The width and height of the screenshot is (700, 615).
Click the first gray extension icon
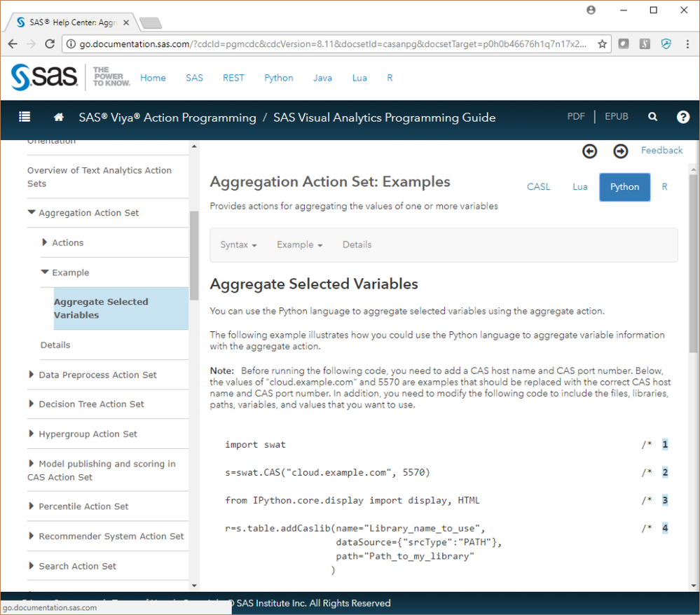pyautogui.click(x=624, y=43)
